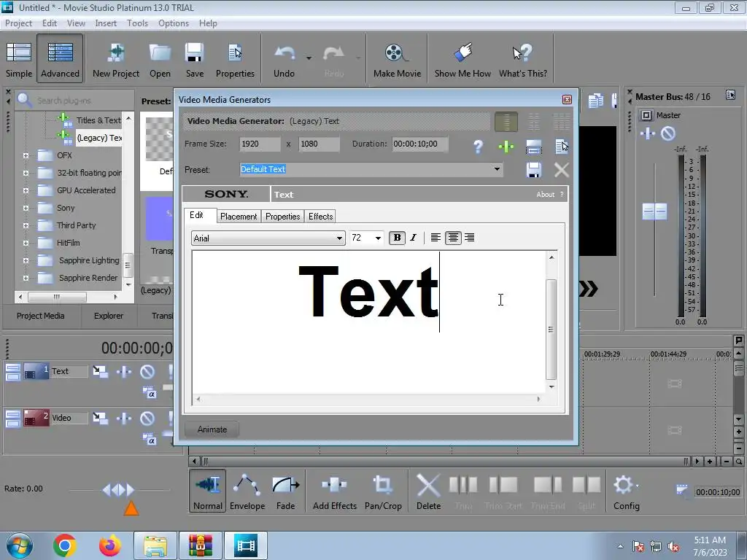Open the Undo history dropdown arrow

(x=309, y=58)
